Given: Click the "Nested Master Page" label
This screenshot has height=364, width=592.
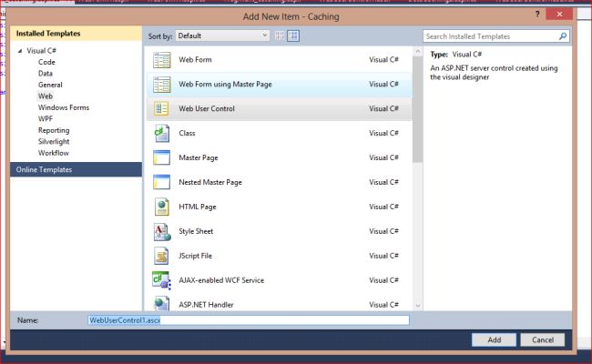Looking at the screenshot, I should (210, 182).
